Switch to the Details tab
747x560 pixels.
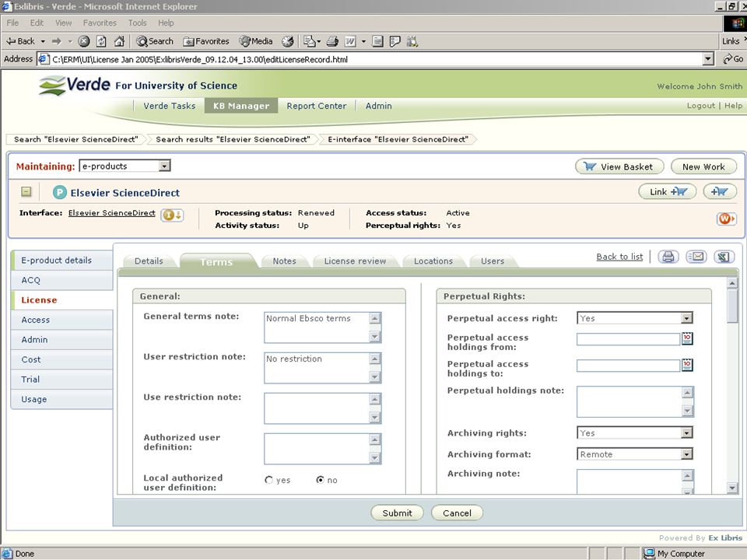click(x=149, y=261)
